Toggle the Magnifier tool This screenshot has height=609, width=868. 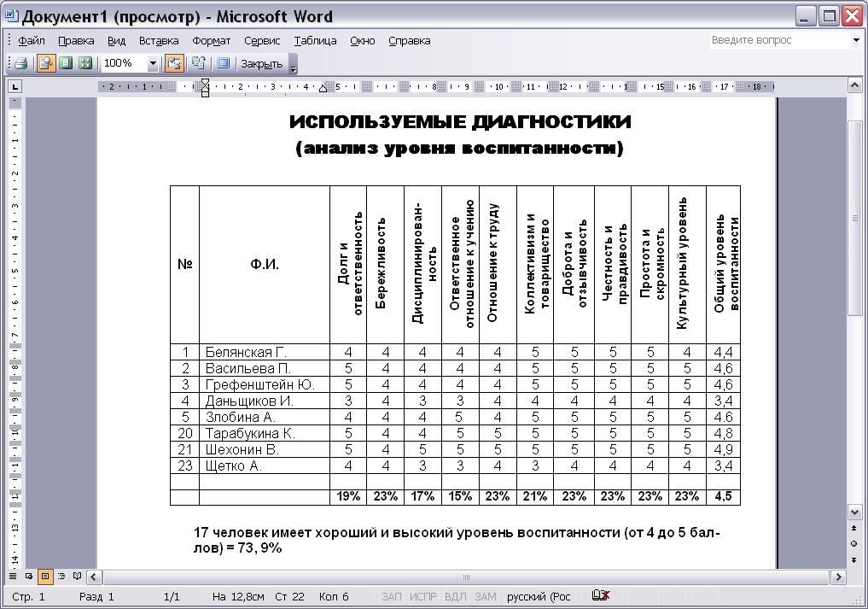click(x=46, y=63)
